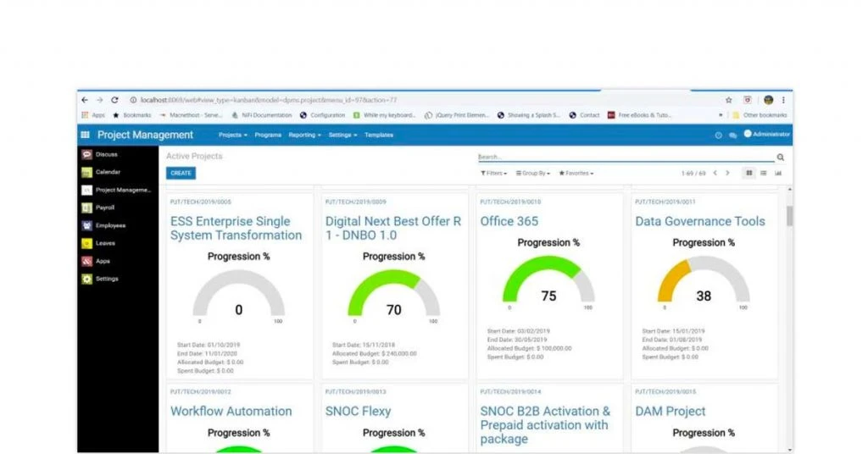Open the apps grid menu icon
868x454 pixels.
pyautogui.click(x=86, y=135)
